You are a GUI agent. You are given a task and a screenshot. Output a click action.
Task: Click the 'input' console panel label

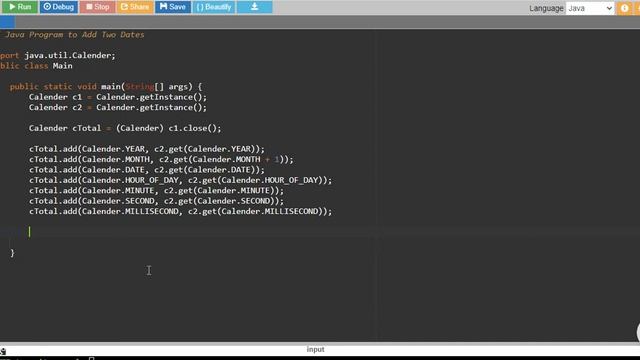(x=316, y=349)
